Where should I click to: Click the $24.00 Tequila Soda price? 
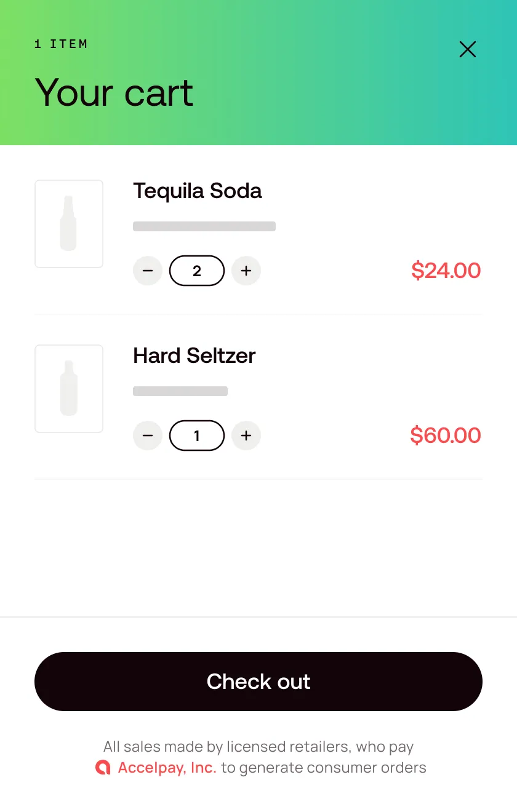[446, 271]
